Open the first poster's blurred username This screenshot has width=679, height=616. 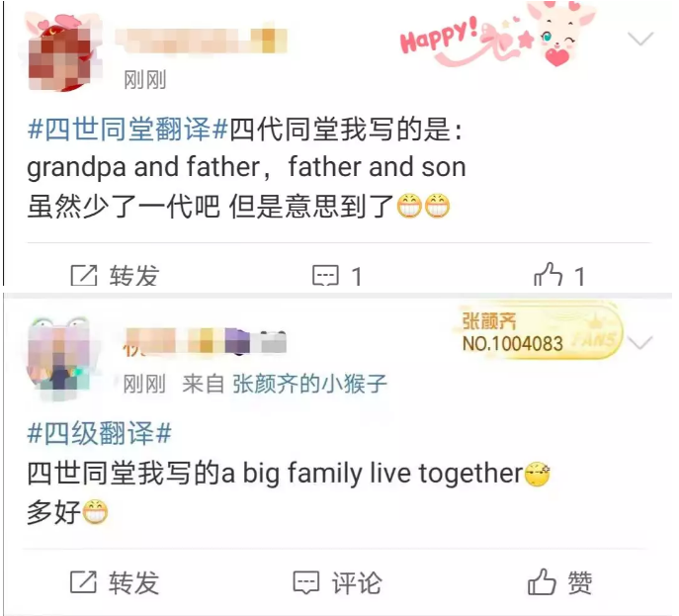click(x=202, y=41)
